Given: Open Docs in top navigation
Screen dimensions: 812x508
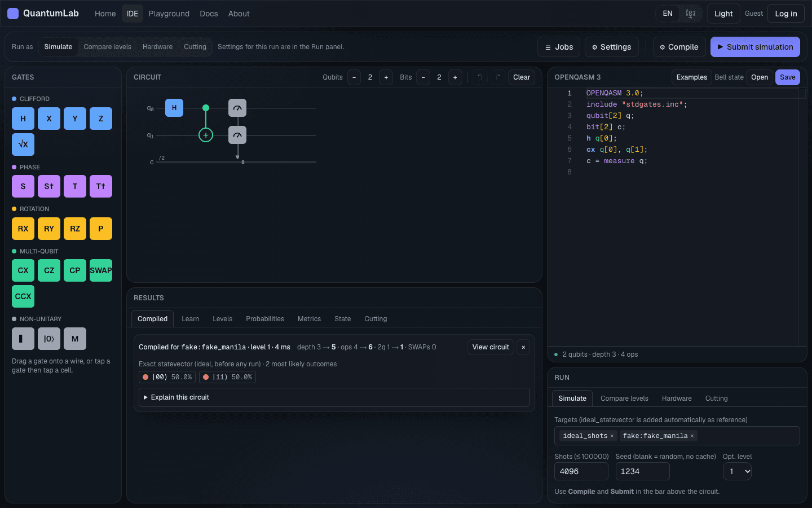Looking at the screenshot, I should [x=209, y=14].
